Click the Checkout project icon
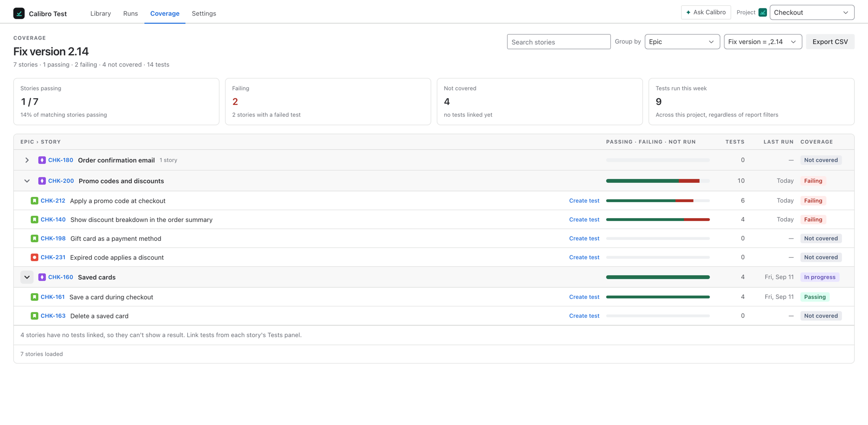Screen dimensions: 868x425 coord(762,13)
